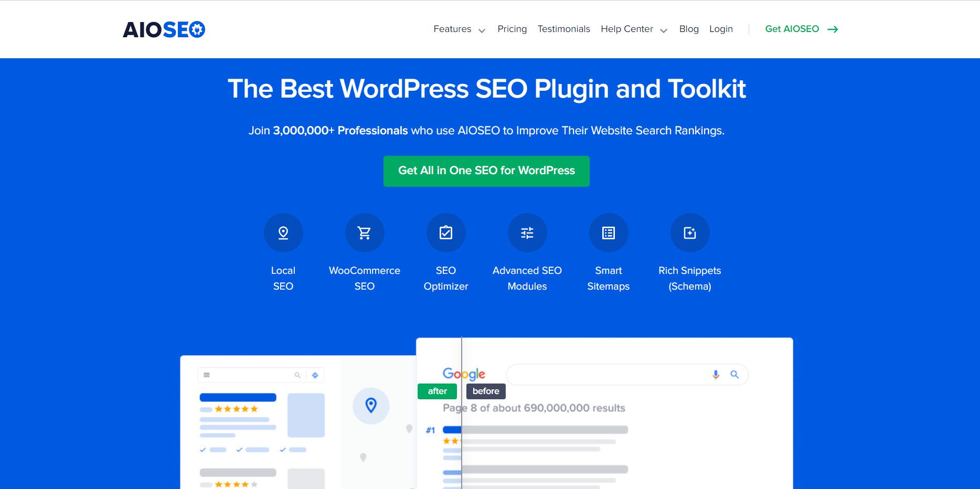Select the WooCommerce SEO cart icon
This screenshot has width=980, height=489.
point(365,233)
